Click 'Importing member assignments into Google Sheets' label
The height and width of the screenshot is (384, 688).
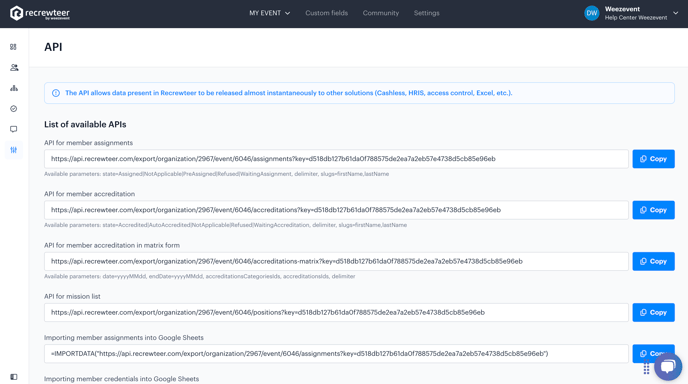coord(124,338)
